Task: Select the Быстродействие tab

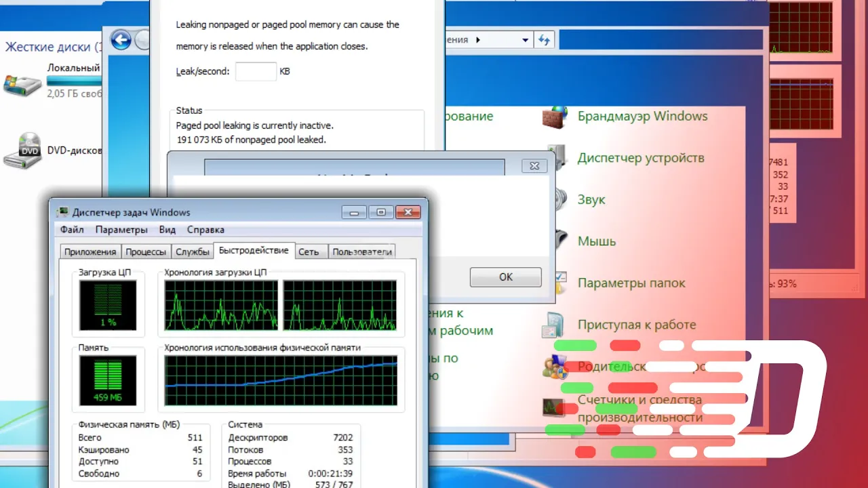Action: [x=254, y=250]
